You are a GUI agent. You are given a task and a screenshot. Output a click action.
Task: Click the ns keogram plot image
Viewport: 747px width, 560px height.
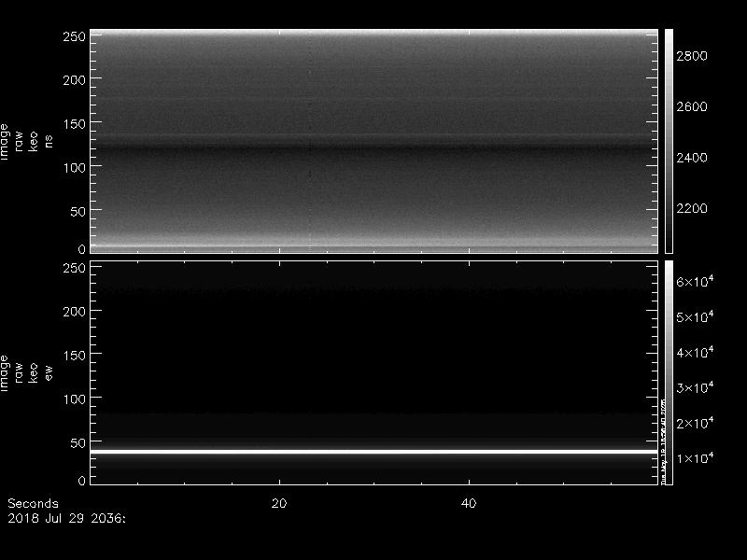pyautogui.click(x=374, y=142)
